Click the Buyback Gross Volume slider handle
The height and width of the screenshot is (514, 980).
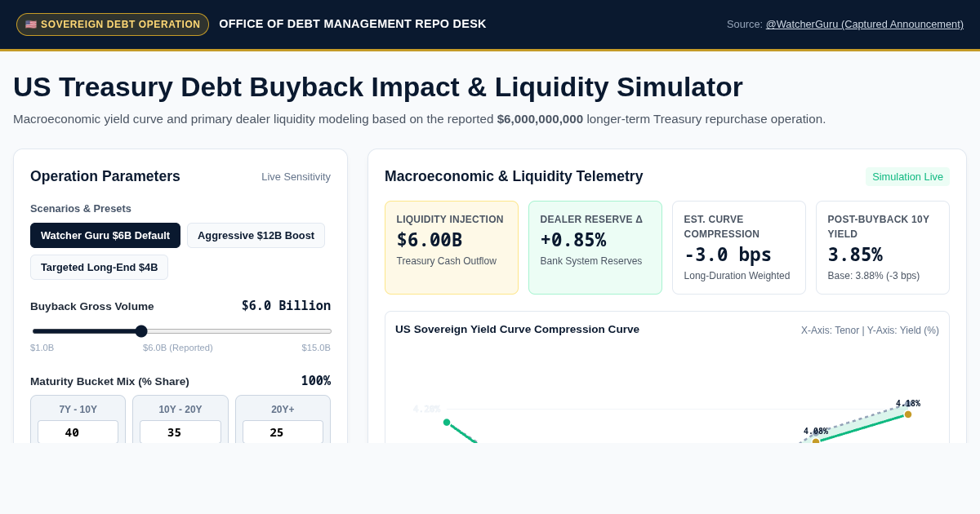[x=141, y=331]
